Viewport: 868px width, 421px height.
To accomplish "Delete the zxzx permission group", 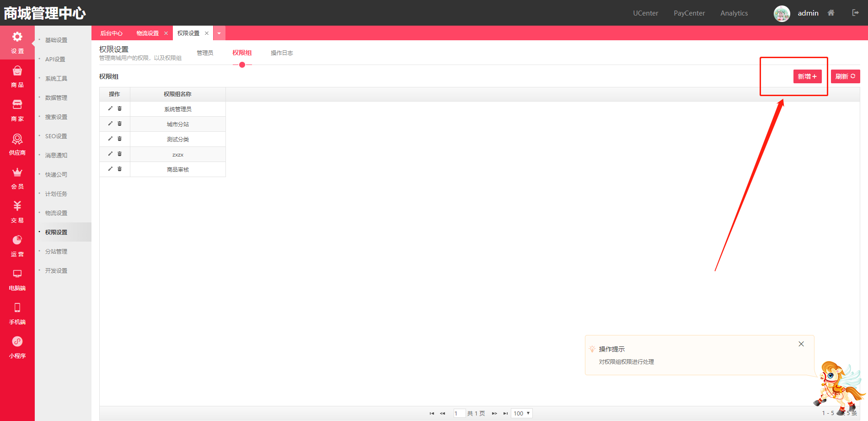I will tap(120, 154).
